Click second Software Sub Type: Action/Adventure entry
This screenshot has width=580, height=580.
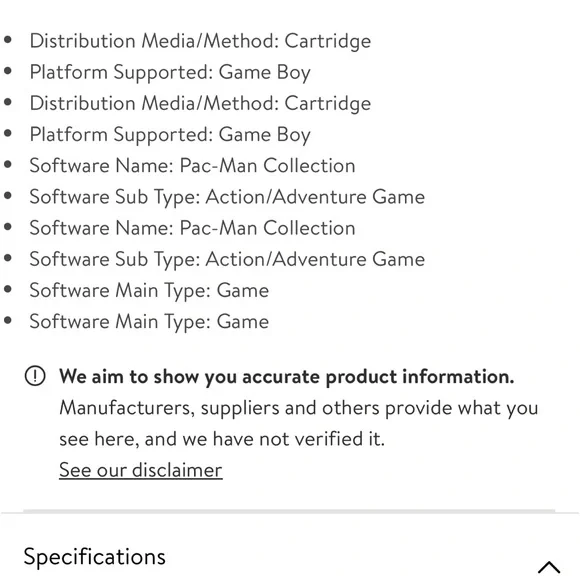[x=227, y=259]
